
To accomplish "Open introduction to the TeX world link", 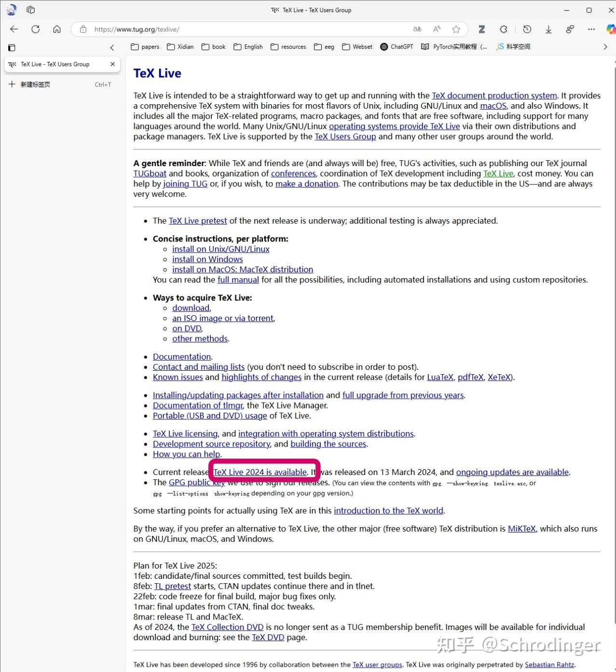I will pyautogui.click(x=388, y=511).
